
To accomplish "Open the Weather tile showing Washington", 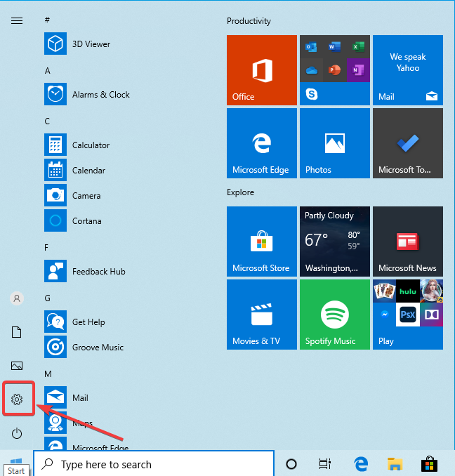I will tap(335, 242).
